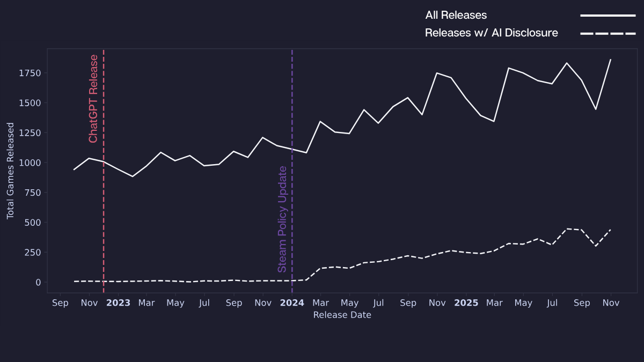Click the 2023 tick label on the x-axis

point(118,302)
